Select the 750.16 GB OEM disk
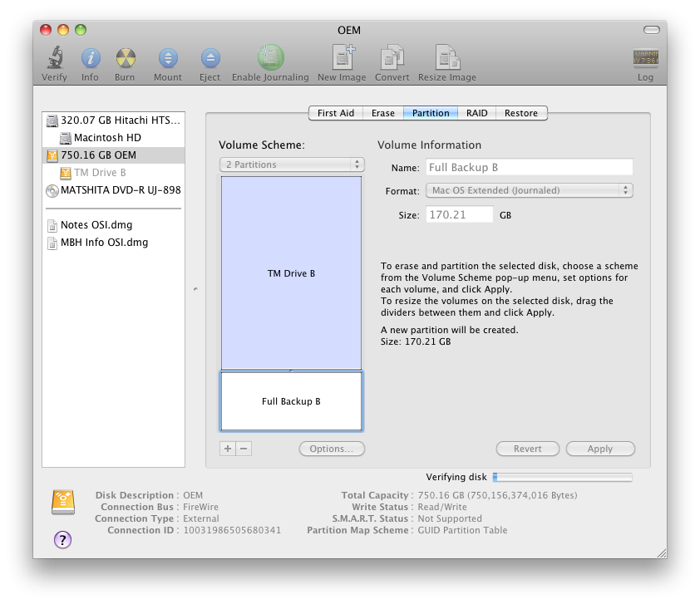Viewport: 700px width, 604px height. coord(113,155)
